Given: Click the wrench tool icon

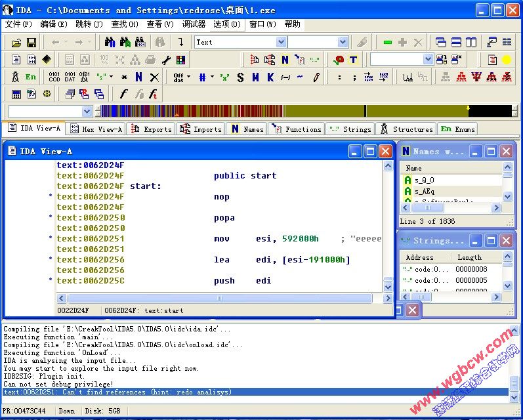Looking at the screenshot, I should click(166, 60).
